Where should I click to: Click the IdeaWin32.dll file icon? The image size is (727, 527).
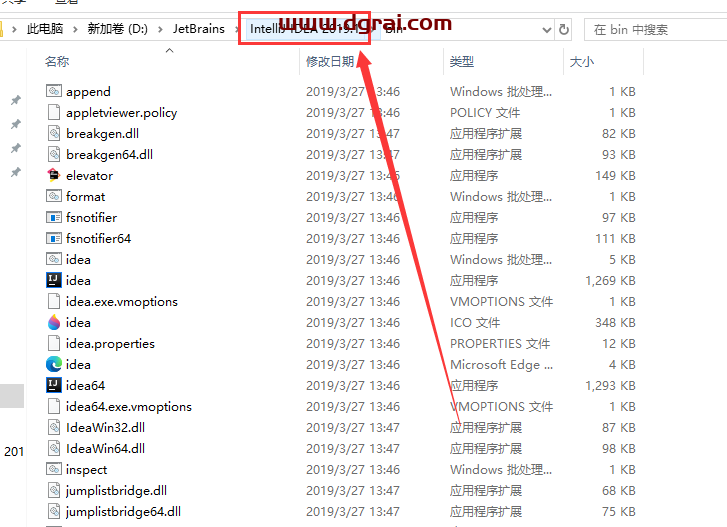(x=54, y=427)
